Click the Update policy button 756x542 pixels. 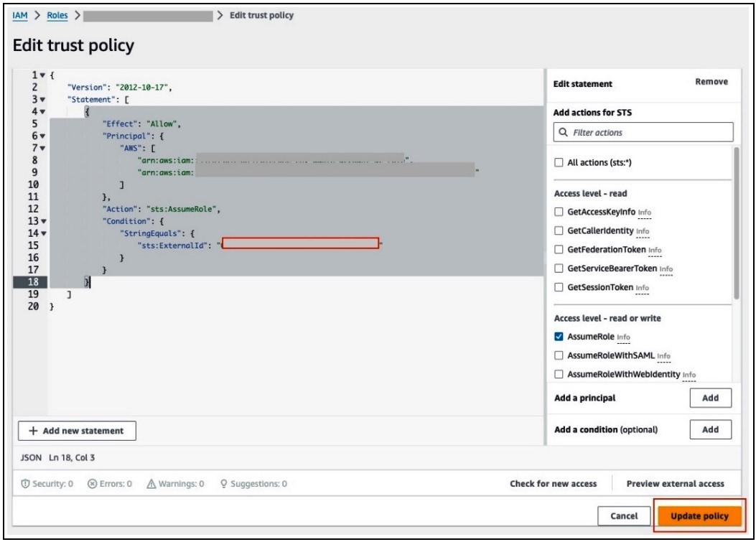click(699, 516)
